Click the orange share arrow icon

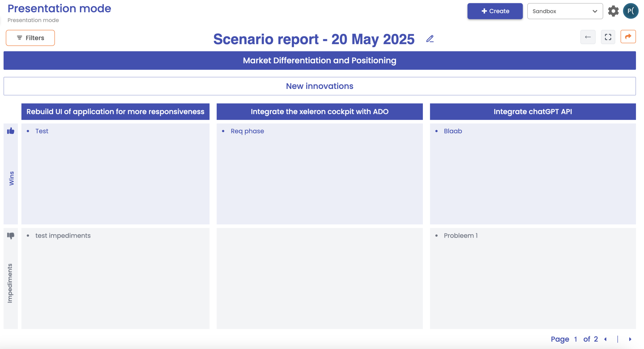[x=628, y=37]
